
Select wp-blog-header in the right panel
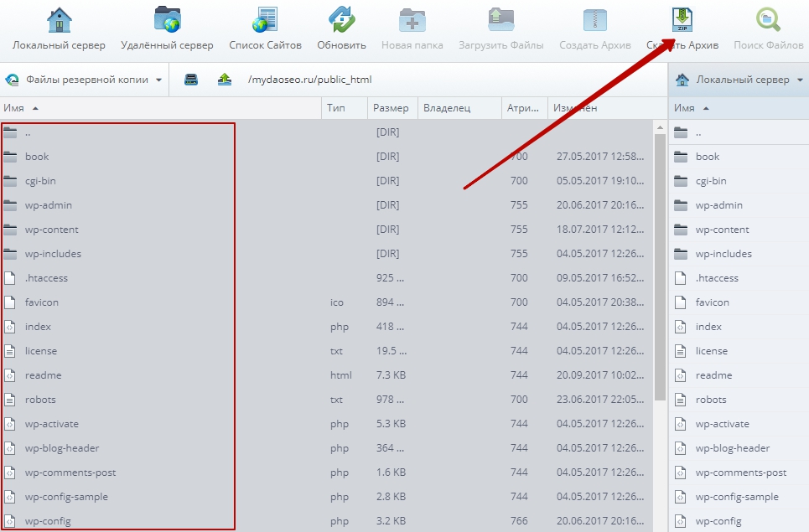[739, 448]
